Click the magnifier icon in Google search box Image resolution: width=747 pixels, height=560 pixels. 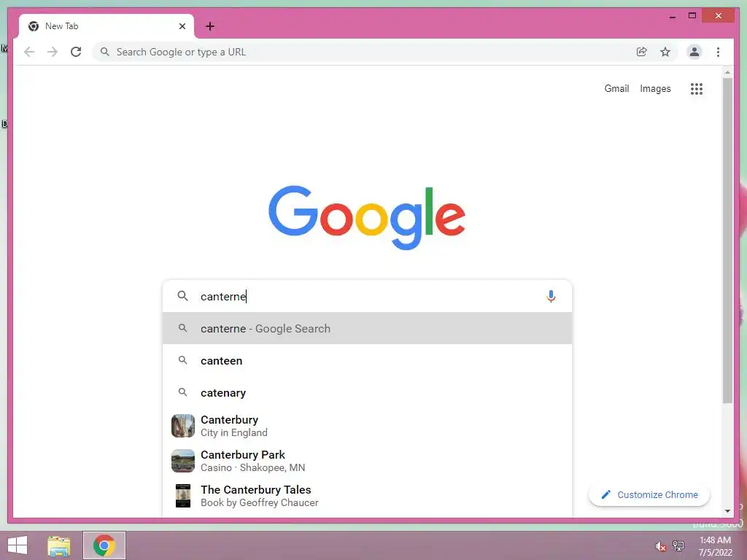point(182,296)
